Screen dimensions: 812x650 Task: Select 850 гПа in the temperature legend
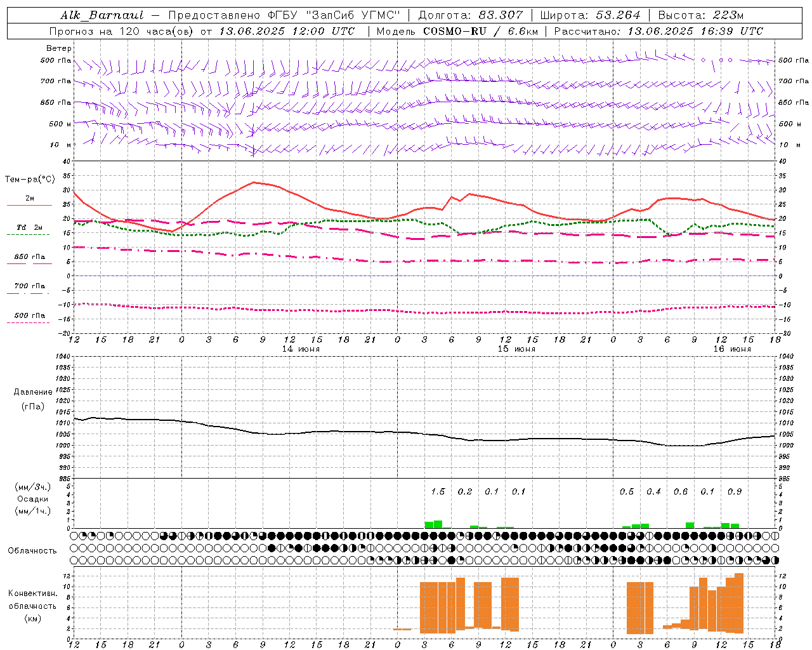[30, 257]
